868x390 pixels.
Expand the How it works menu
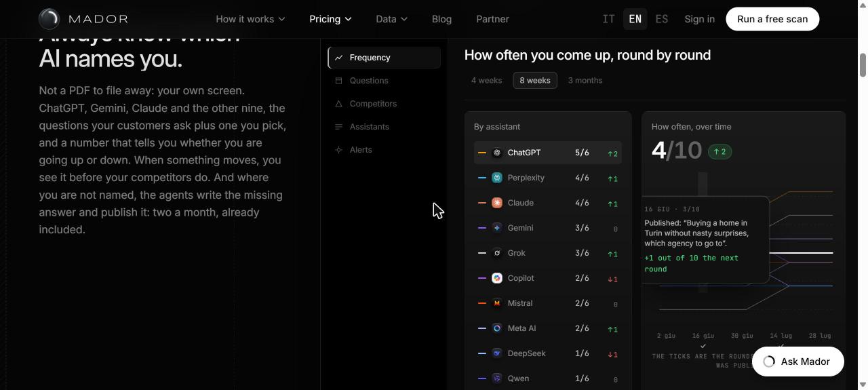click(x=250, y=19)
